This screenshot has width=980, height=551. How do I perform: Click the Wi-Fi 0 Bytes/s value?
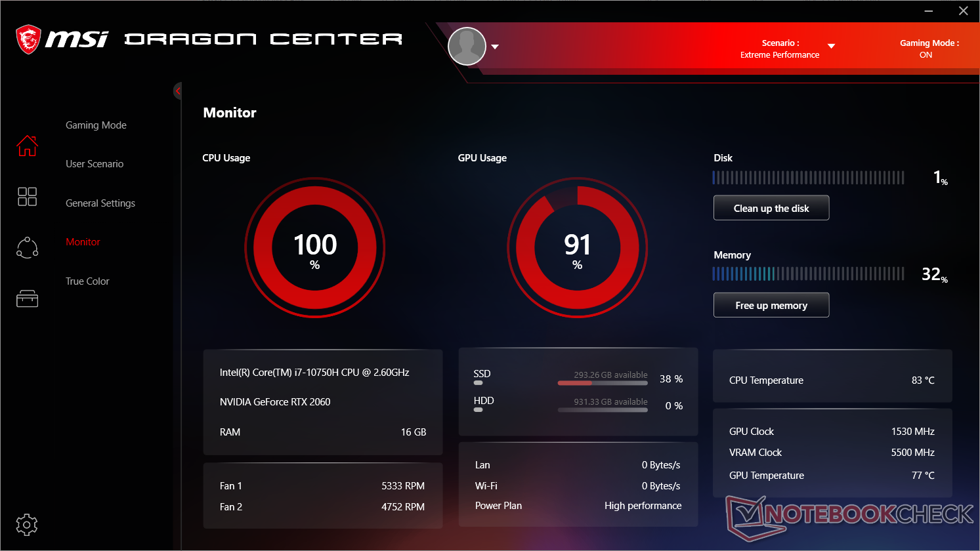tap(661, 486)
